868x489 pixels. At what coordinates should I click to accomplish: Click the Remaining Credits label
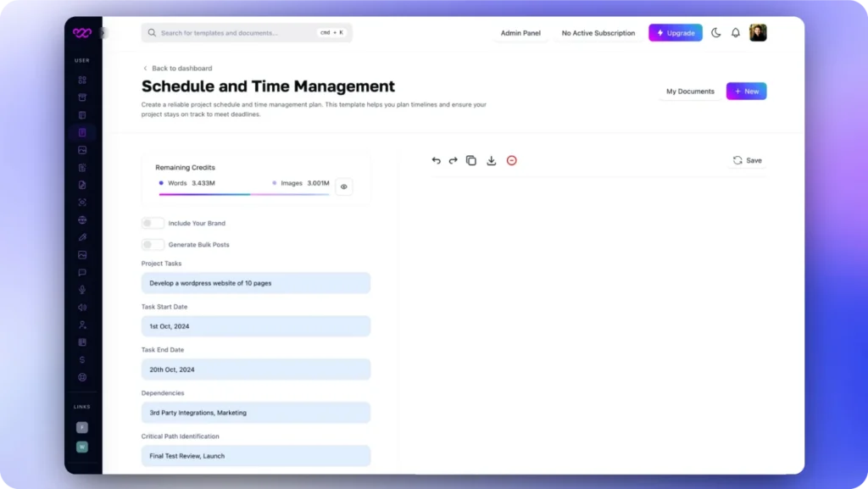coord(185,167)
